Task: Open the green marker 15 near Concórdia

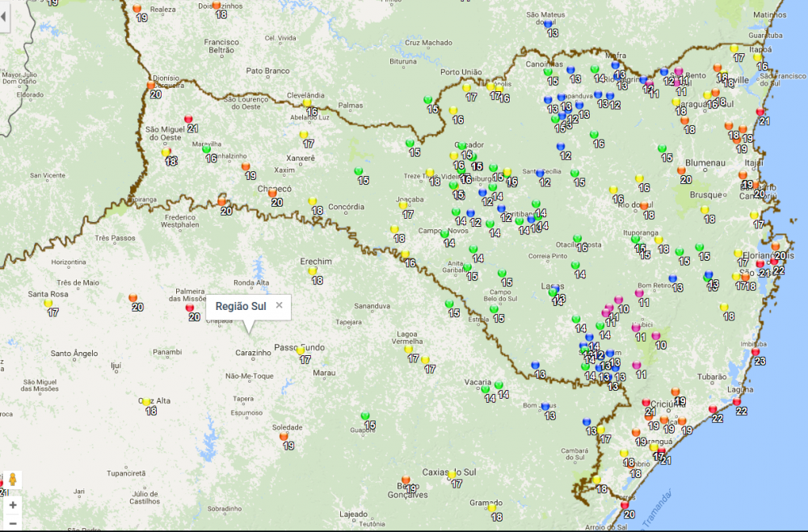Action: 359,171
